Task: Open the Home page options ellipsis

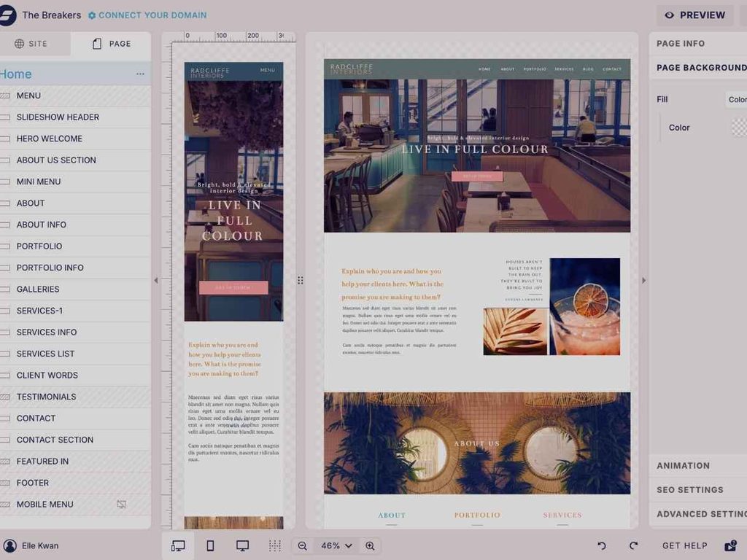Action: [x=140, y=74]
